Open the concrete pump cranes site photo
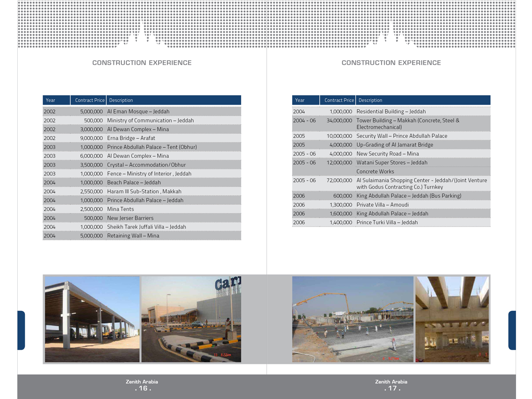 click(352, 319)
